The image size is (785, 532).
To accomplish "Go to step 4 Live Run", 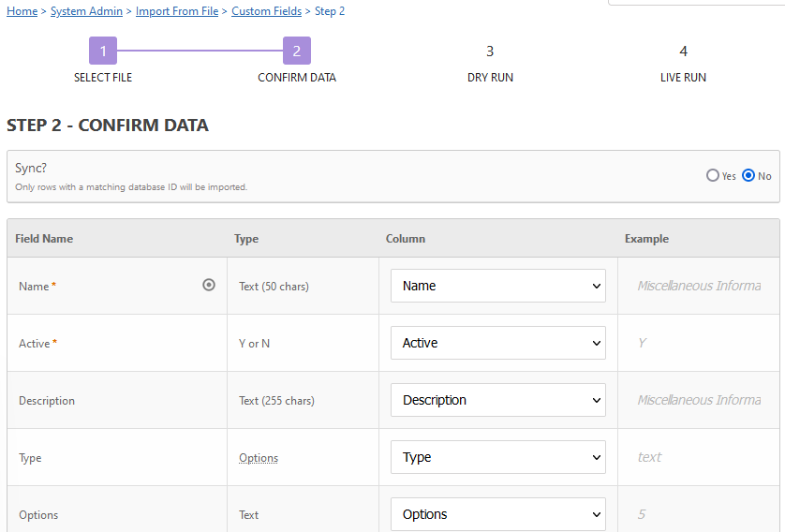I will pos(684,52).
